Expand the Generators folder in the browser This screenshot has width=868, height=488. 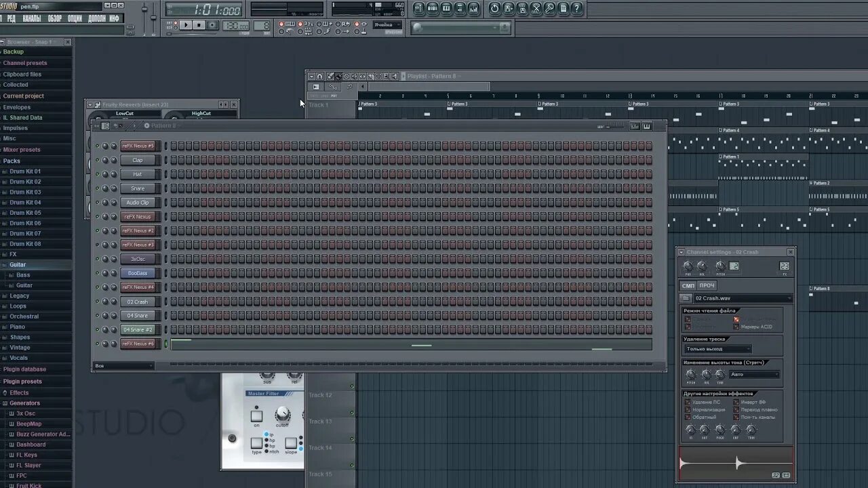click(24, 403)
